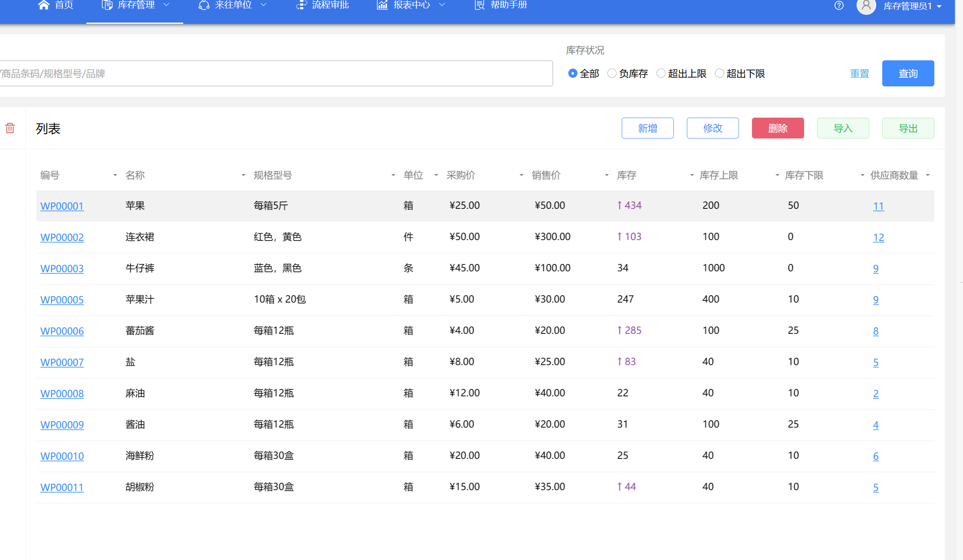Select the 全部 stock status radio

click(x=573, y=73)
